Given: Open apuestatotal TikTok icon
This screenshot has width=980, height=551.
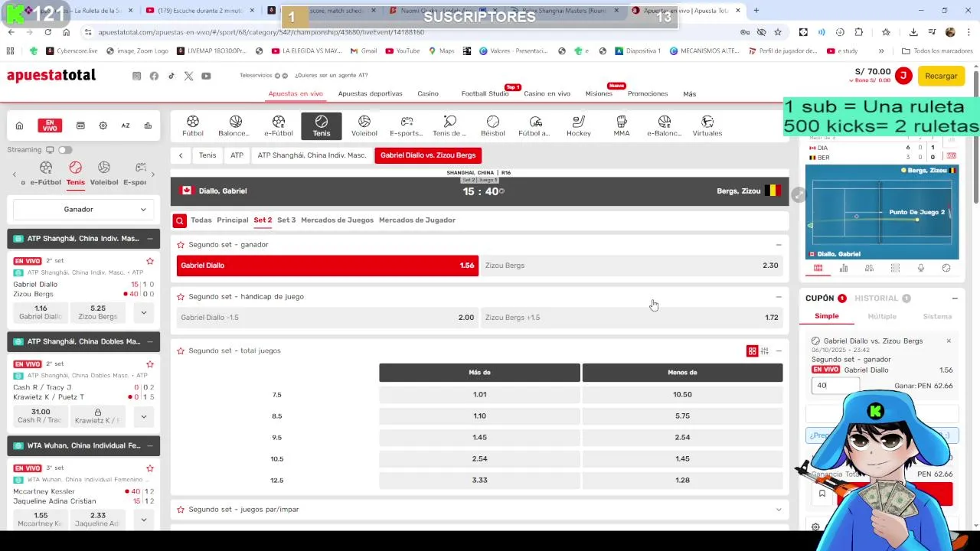Looking at the screenshot, I should pyautogui.click(x=171, y=76).
